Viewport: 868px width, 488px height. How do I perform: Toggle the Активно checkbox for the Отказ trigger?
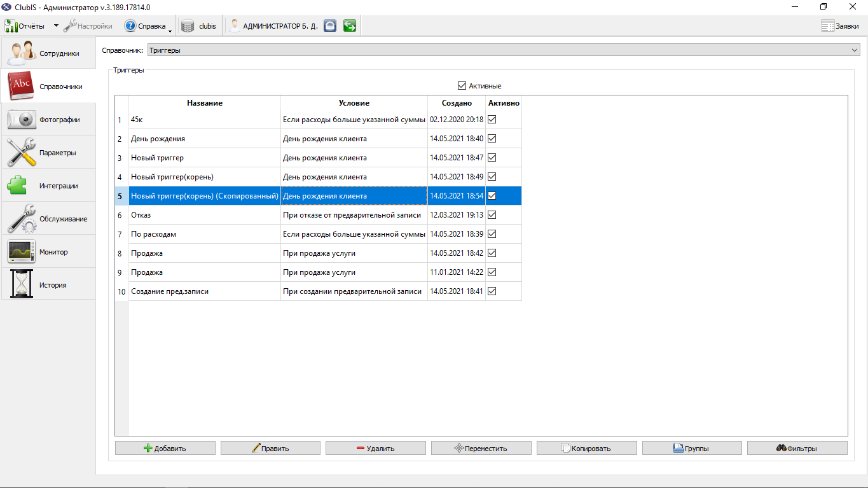(492, 214)
